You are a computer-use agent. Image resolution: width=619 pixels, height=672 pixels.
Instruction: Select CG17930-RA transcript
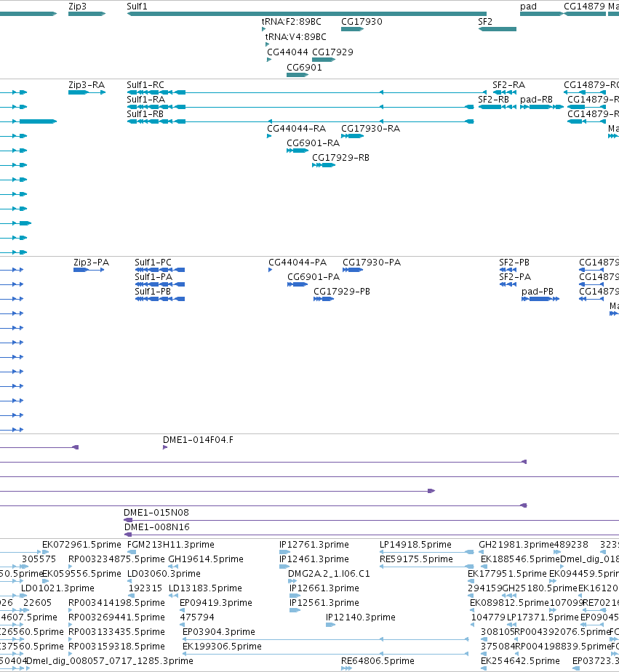352,136
